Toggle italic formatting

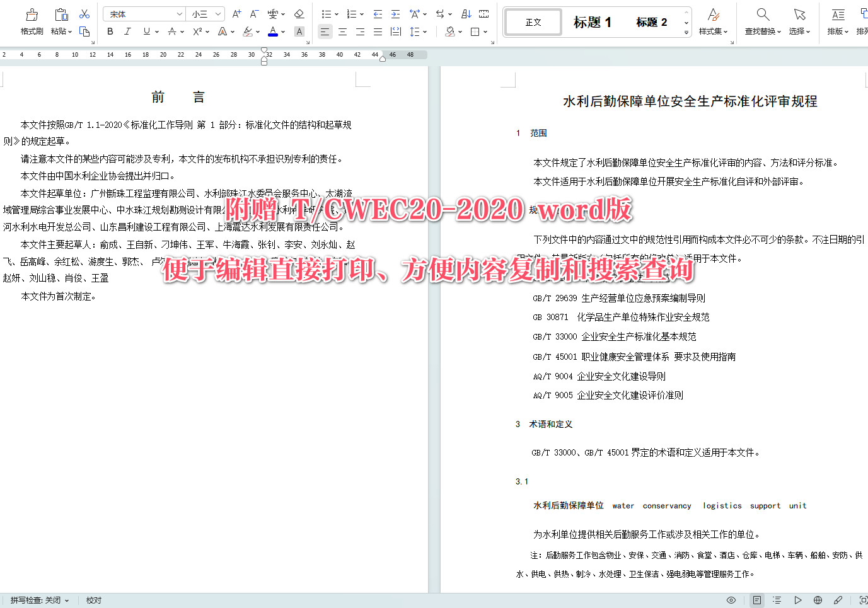[127, 30]
